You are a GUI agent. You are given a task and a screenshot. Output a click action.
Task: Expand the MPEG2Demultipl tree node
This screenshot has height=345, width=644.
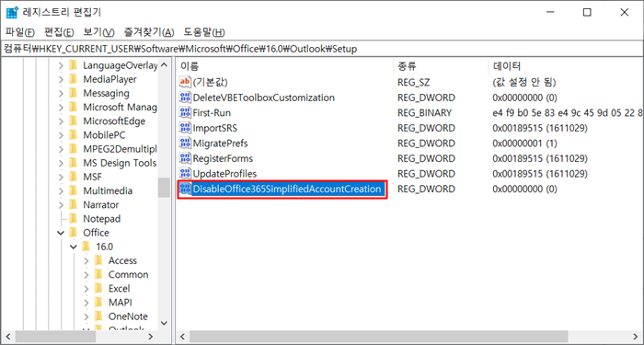61,149
